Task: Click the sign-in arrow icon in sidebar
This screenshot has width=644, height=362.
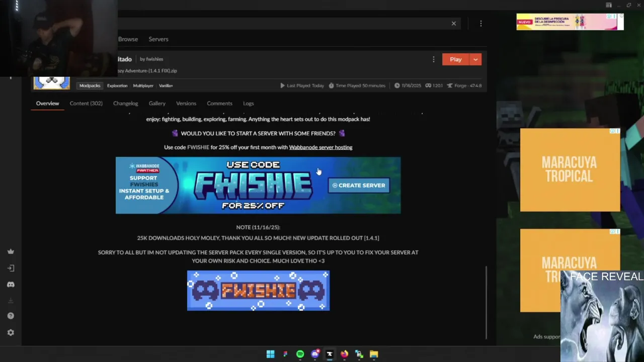Action: (x=11, y=268)
